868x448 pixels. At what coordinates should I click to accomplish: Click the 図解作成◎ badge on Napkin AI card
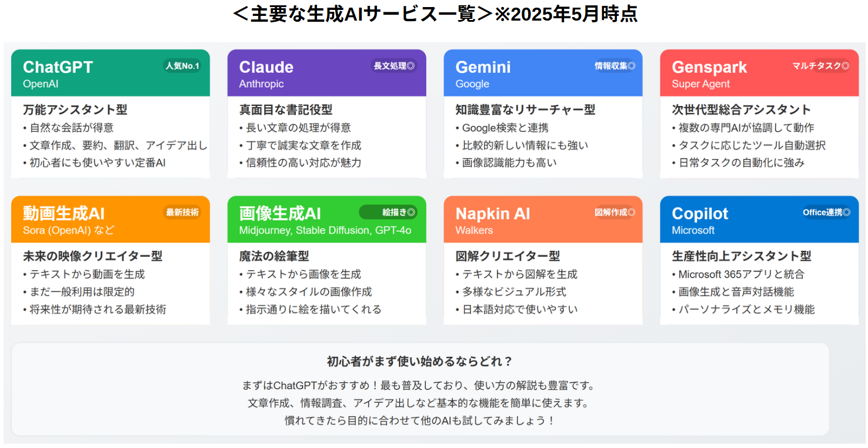pyautogui.click(x=615, y=213)
